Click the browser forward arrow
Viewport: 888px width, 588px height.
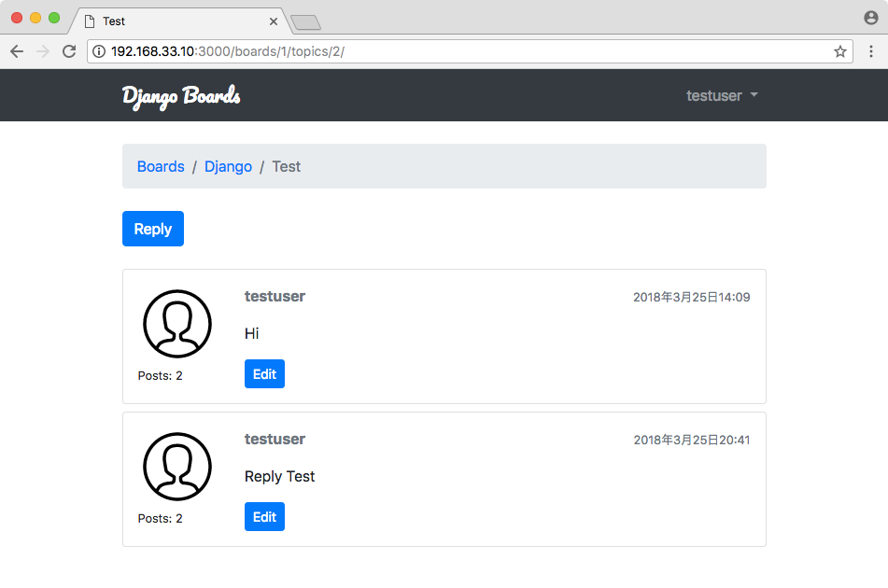coord(43,51)
